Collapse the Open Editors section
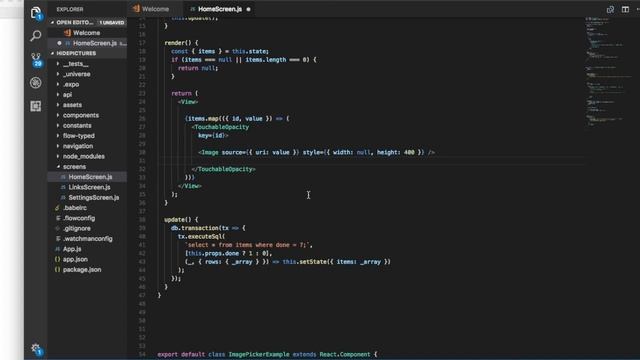 pyautogui.click(x=88, y=22)
